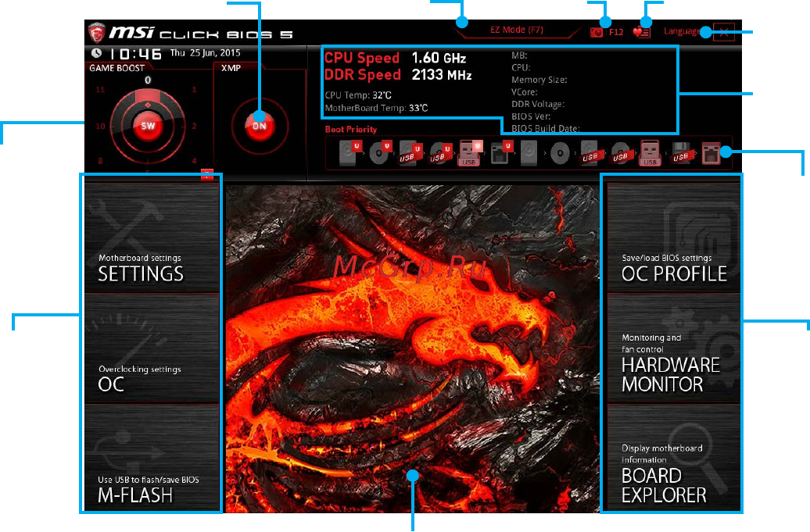Image resolution: width=810 pixels, height=532 pixels.
Task: Click the clock icon beside the time
Action: point(97,53)
